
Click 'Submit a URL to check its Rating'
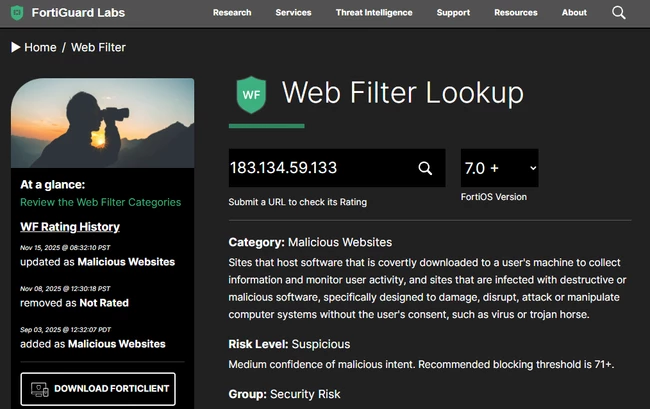298,202
